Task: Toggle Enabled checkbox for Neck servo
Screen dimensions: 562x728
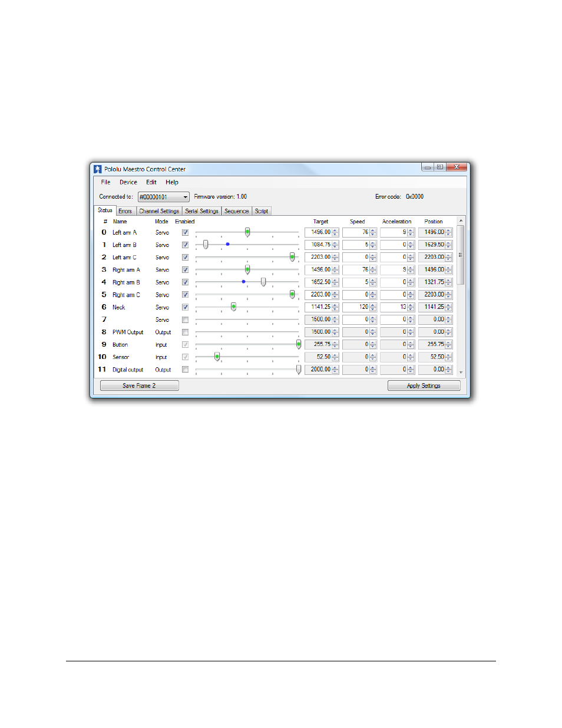Action: [x=185, y=307]
